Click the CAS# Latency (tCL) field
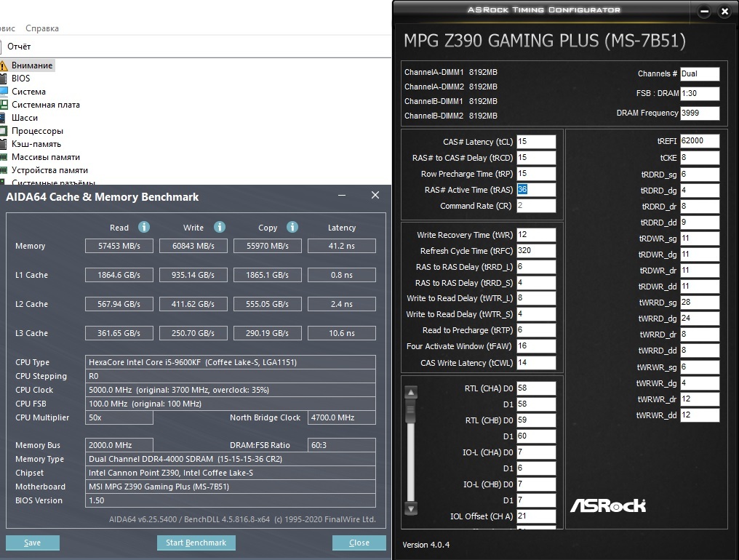The height and width of the screenshot is (560, 739). coord(536,141)
